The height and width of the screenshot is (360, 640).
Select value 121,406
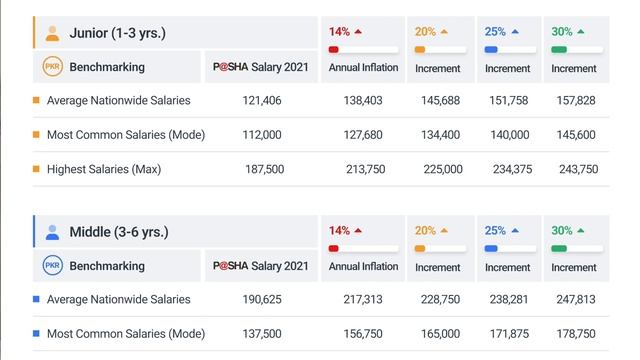262,100
